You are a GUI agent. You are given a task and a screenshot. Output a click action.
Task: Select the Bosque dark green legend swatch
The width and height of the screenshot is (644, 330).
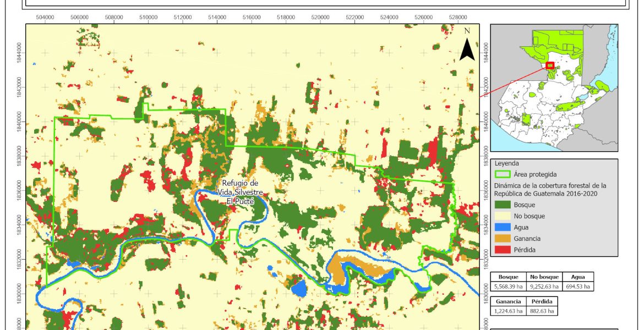coord(502,205)
